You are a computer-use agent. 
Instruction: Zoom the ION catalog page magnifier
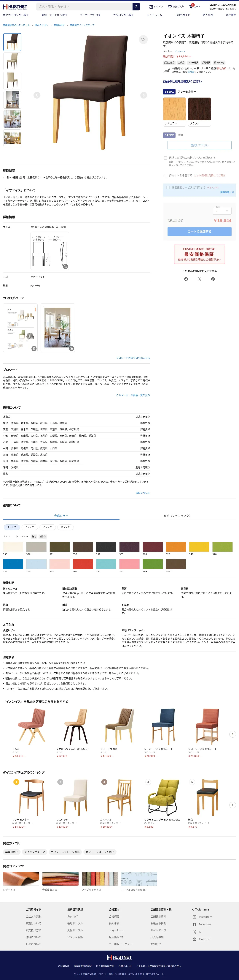point(34,348)
